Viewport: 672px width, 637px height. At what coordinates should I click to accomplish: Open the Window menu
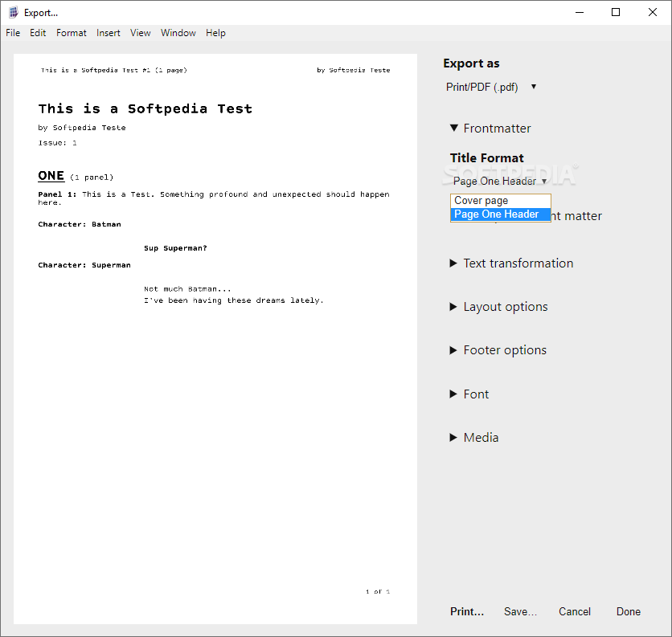pyautogui.click(x=178, y=33)
